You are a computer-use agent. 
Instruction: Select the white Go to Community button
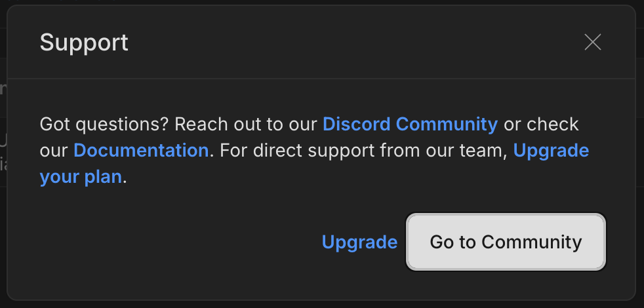pos(506,242)
